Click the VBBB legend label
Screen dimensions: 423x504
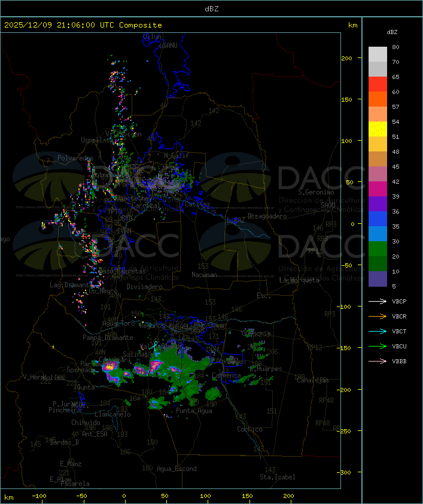[x=399, y=361]
